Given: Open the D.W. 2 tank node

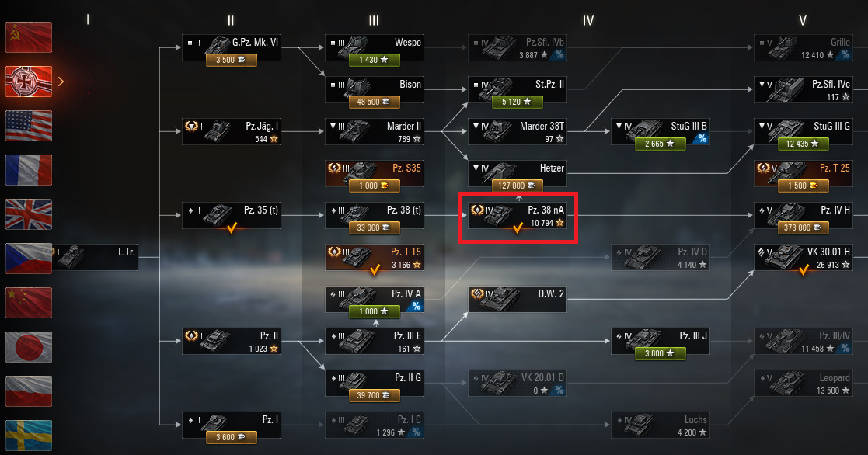Looking at the screenshot, I should click(x=518, y=300).
